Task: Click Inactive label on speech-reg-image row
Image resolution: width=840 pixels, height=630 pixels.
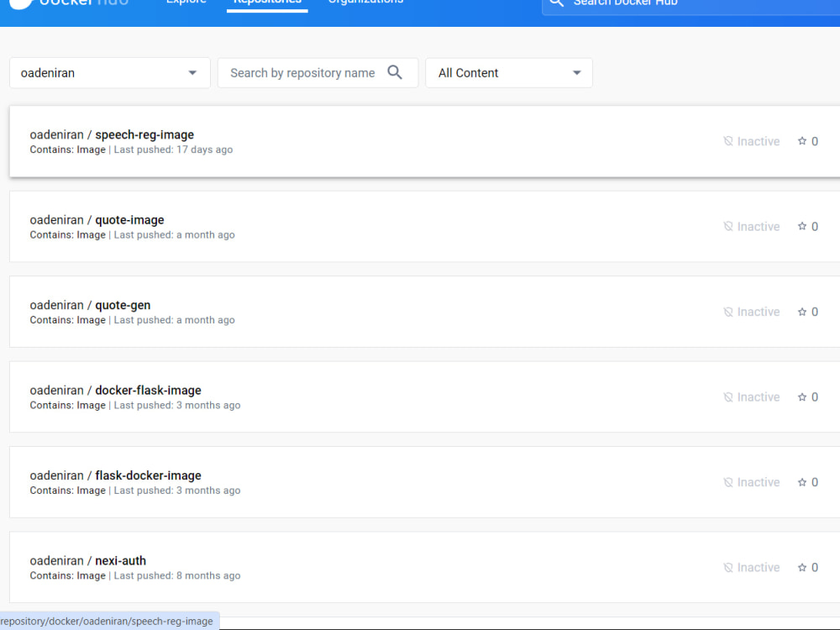Action: [758, 141]
